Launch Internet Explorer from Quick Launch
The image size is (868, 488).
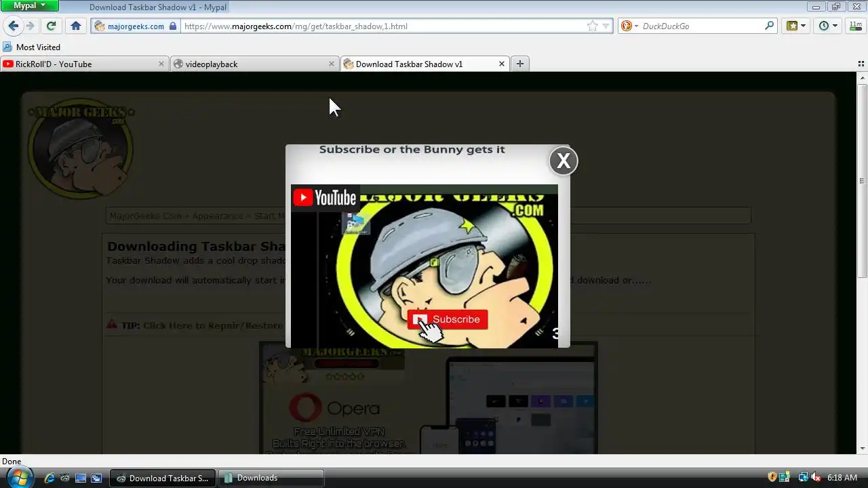[49, 478]
